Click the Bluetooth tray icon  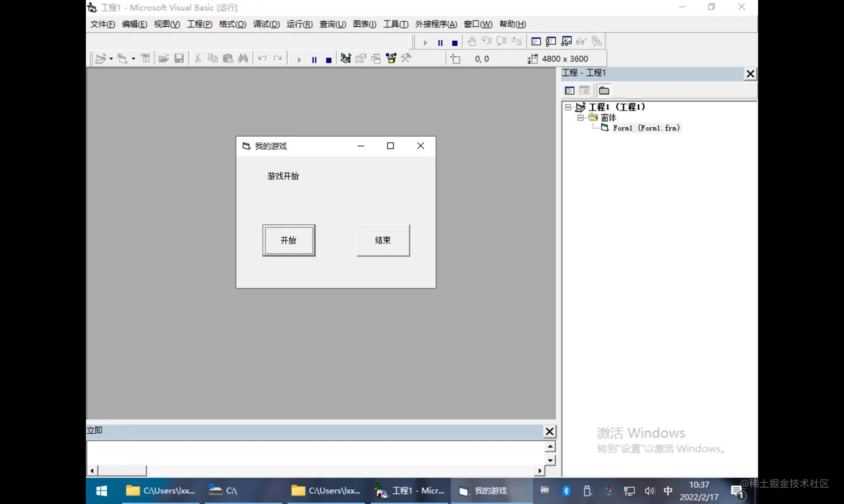point(566,491)
